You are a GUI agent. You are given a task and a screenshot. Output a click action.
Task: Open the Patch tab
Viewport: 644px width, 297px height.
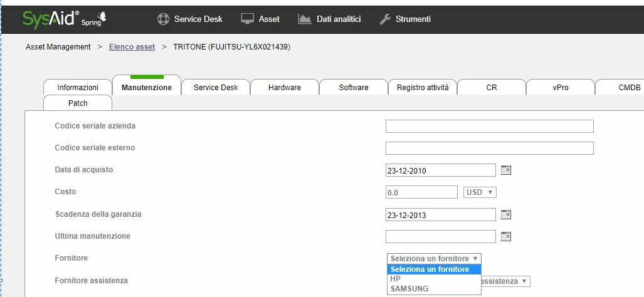pos(78,103)
